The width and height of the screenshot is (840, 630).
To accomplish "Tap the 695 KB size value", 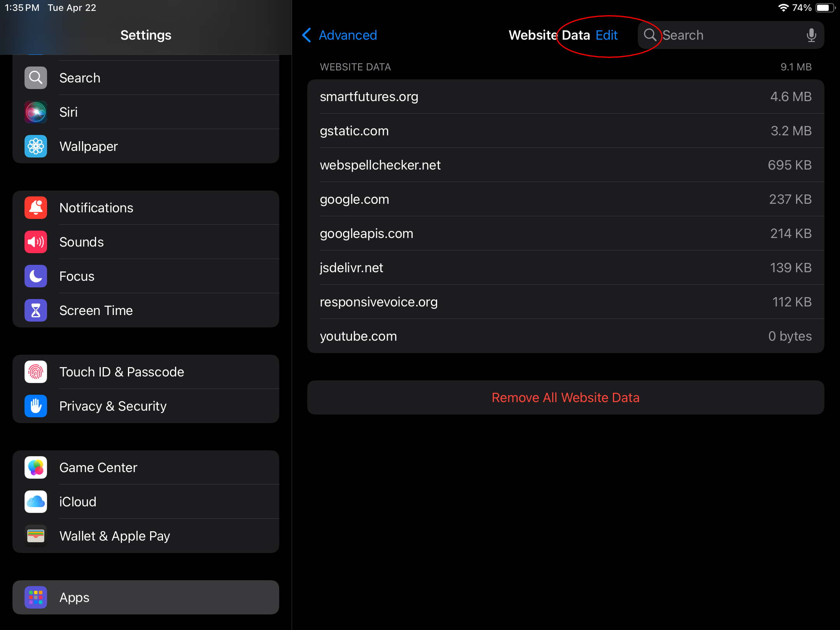I will pyautogui.click(x=789, y=165).
